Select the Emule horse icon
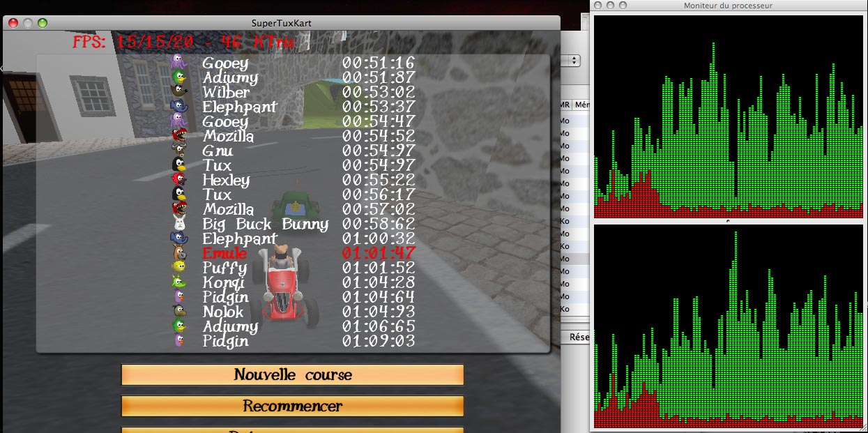The image size is (868, 433). click(x=179, y=253)
